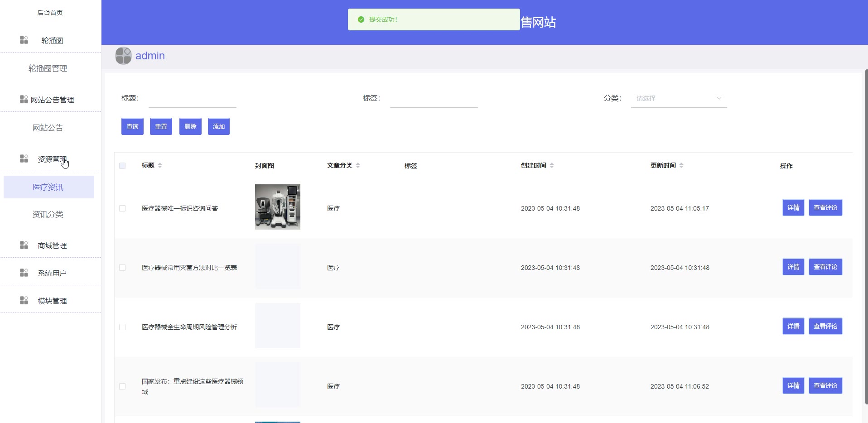Collapse the 资源管理 sidebar section
Image resolution: width=868 pixels, height=423 pixels.
(52, 159)
